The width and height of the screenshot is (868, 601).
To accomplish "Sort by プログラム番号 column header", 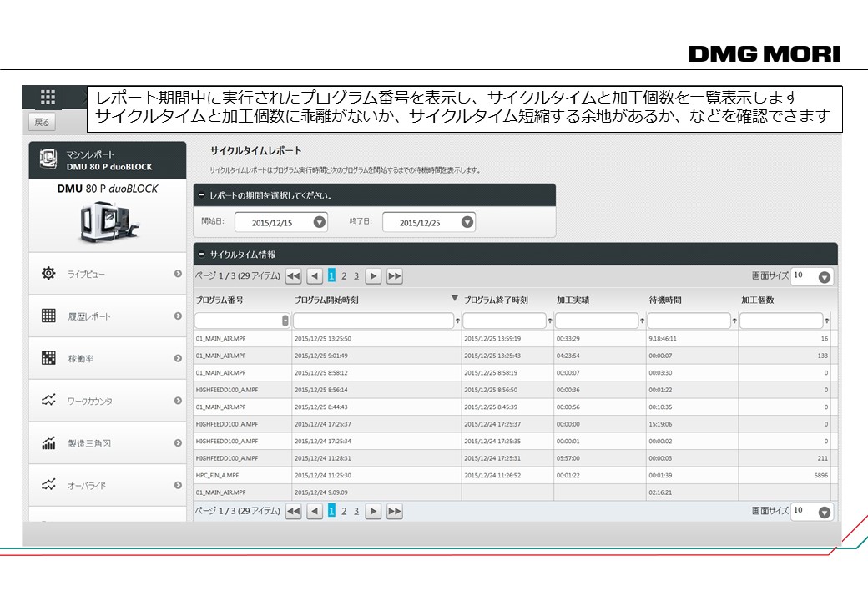I will [220, 300].
